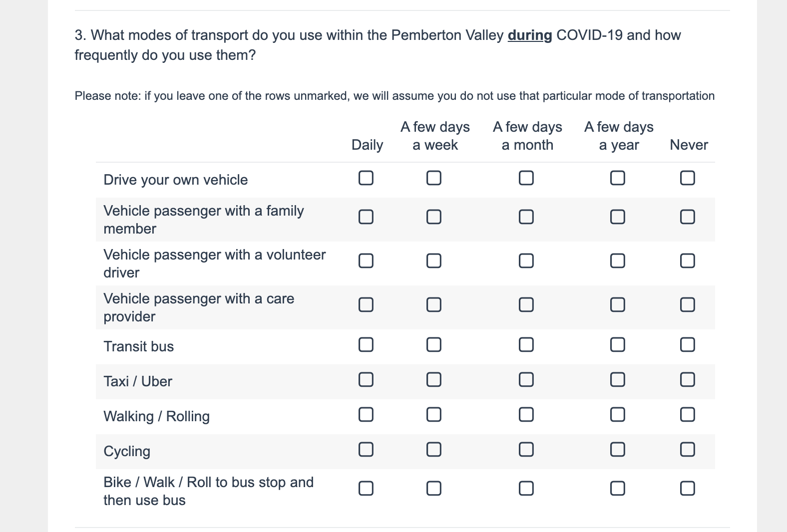Tick Never for Bike / Walk / Roll to bus stop
Image resolution: width=787 pixels, height=532 pixels.
tap(688, 488)
